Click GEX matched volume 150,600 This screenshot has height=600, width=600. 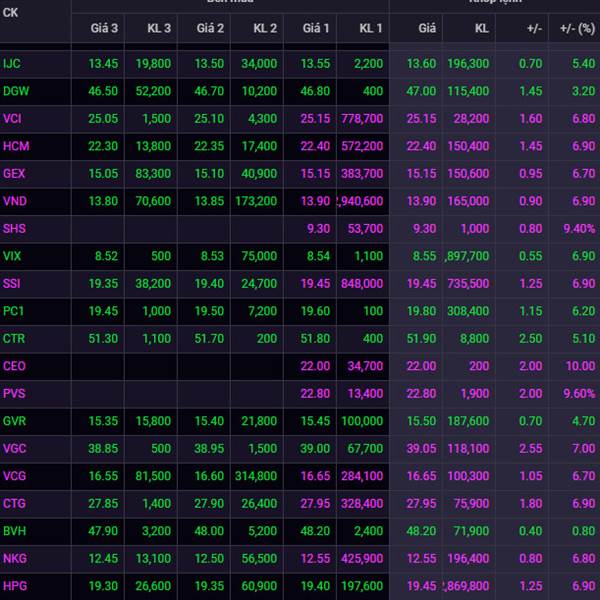coord(468,174)
